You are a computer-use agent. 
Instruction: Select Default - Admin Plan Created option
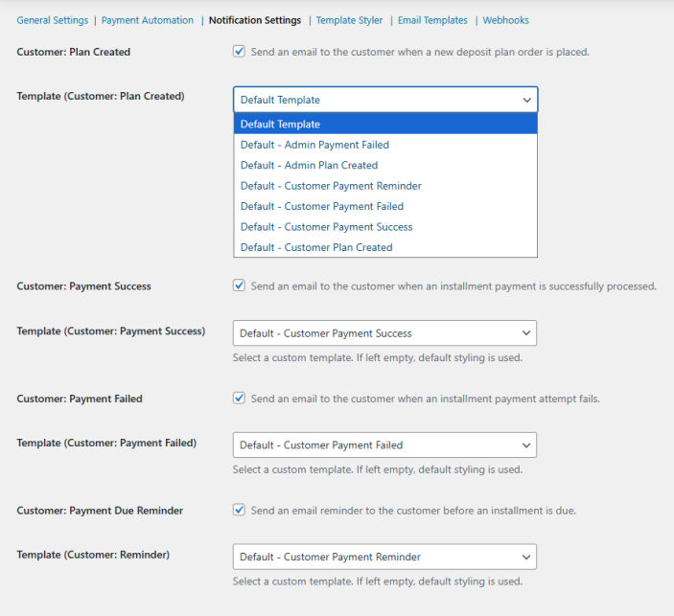click(x=385, y=166)
